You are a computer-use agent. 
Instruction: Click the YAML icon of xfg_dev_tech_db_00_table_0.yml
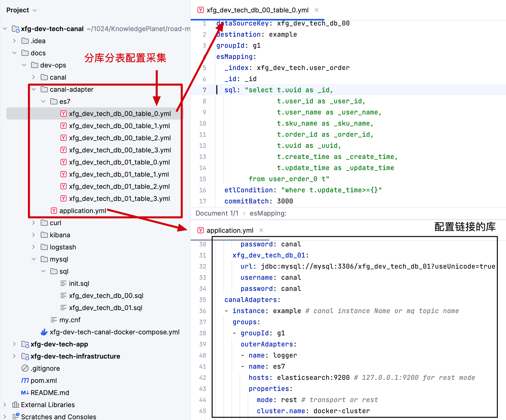click(x=64, y=114)
